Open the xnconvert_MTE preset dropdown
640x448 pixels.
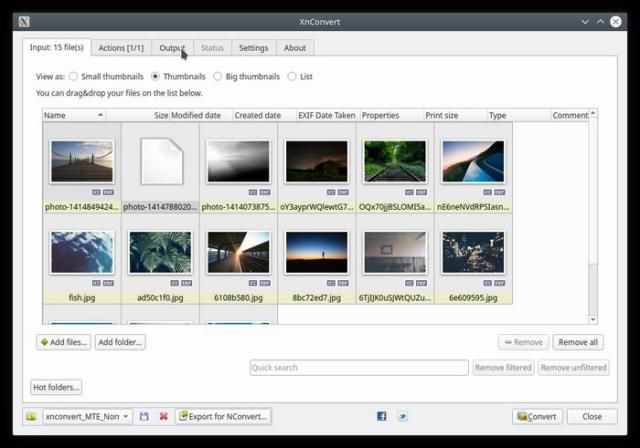click(87, 416)
